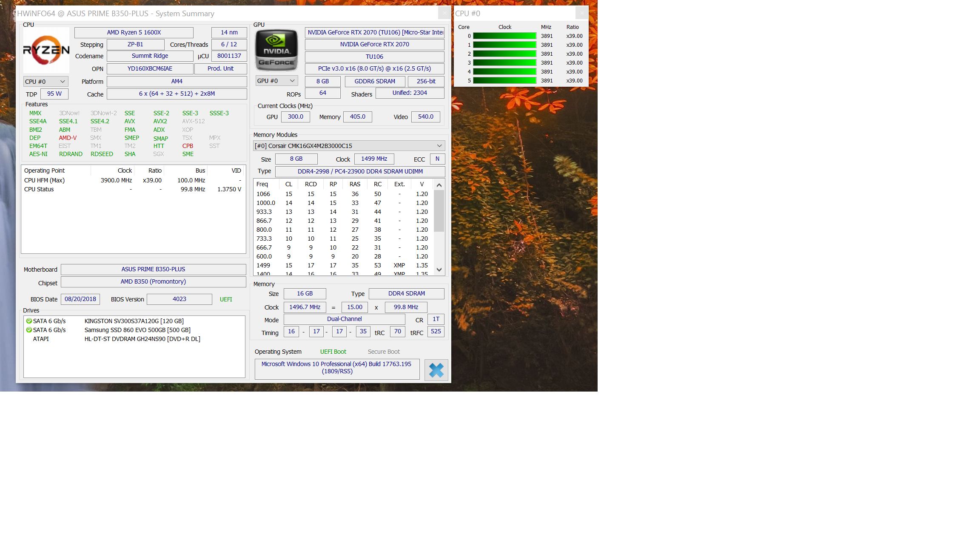
Task: Click the AMD Ryzen logo image
Action: click(x=46, y=50)
